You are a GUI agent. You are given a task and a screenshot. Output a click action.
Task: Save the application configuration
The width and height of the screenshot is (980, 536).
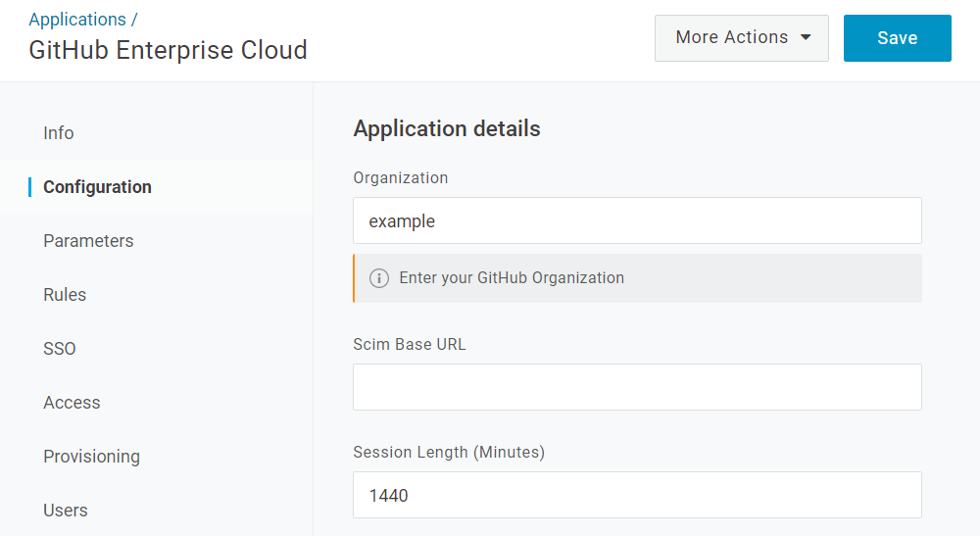pos(897,38)
